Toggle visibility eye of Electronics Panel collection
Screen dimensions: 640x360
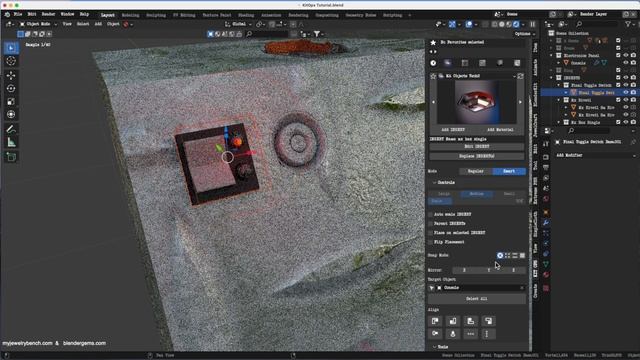click(x=625, y=56)
